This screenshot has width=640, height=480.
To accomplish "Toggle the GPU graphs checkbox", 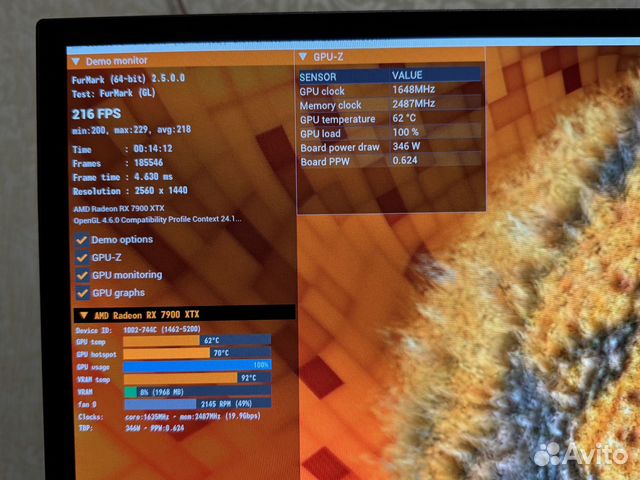I will click(x=82, y=293).
